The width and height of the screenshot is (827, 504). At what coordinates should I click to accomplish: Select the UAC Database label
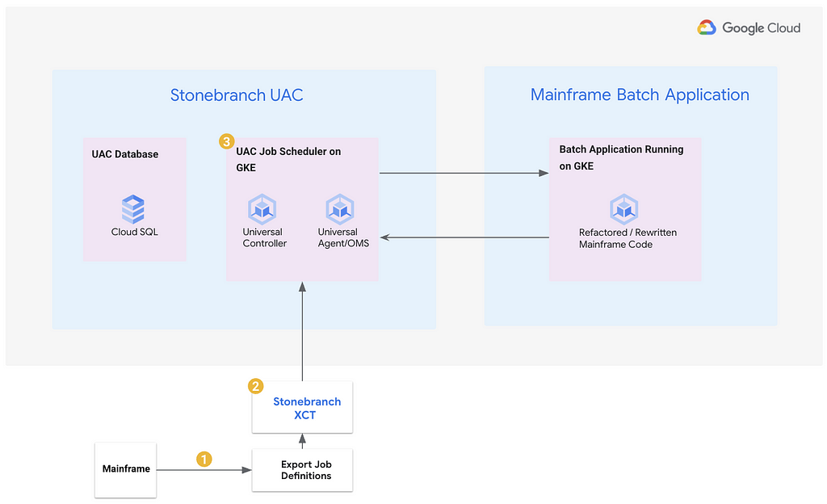(125, 154)
